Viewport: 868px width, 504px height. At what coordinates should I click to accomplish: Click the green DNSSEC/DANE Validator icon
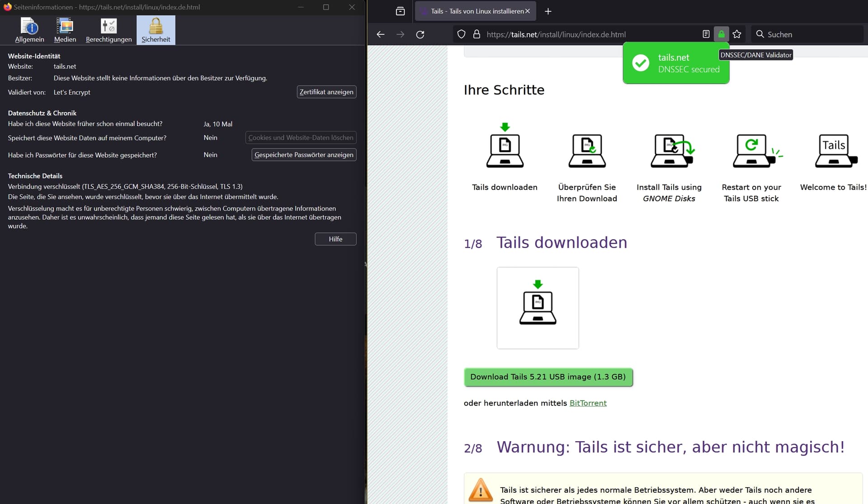click(x=721, y=34)
